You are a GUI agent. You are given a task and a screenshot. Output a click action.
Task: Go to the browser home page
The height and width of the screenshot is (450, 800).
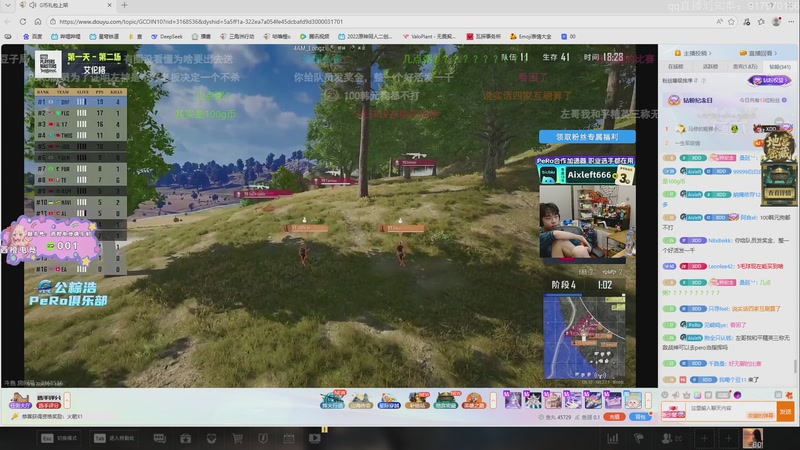tap(38, 21)
